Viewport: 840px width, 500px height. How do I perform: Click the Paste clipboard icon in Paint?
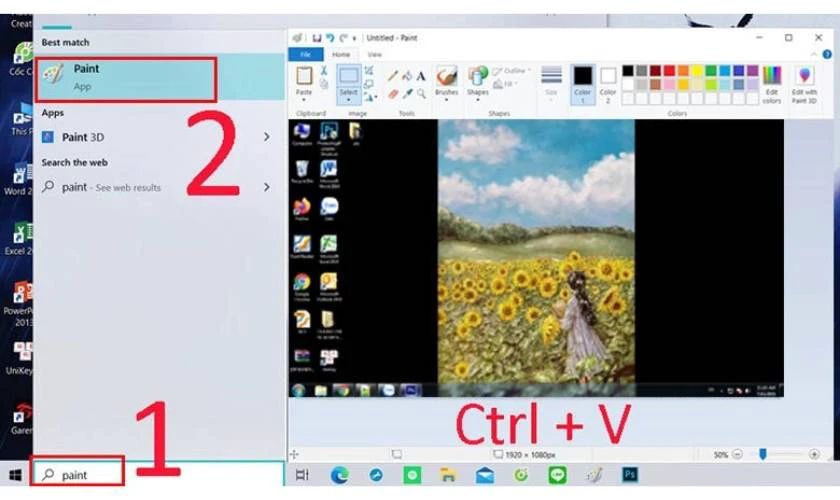[x=304, y=76]
